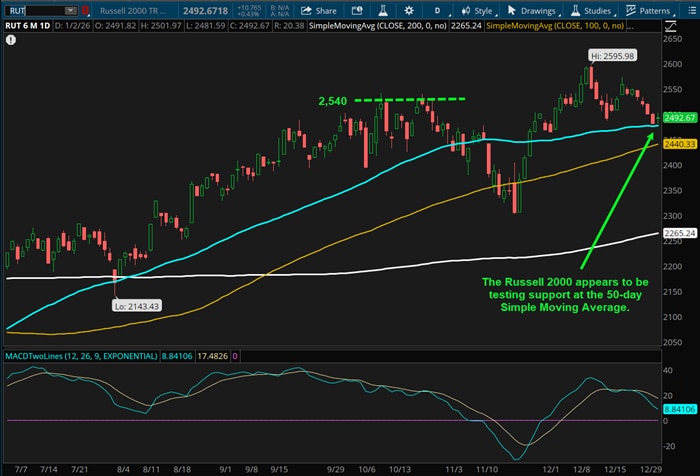Click the 'O: 2491.82' open value
The height and width of the screenshot is (476, 700).
pos(116,26)
